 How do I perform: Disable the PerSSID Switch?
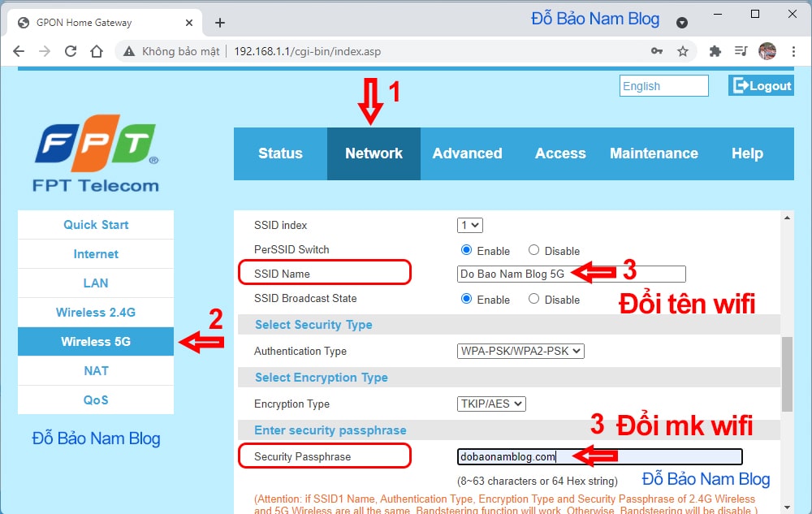click(533, 250)
